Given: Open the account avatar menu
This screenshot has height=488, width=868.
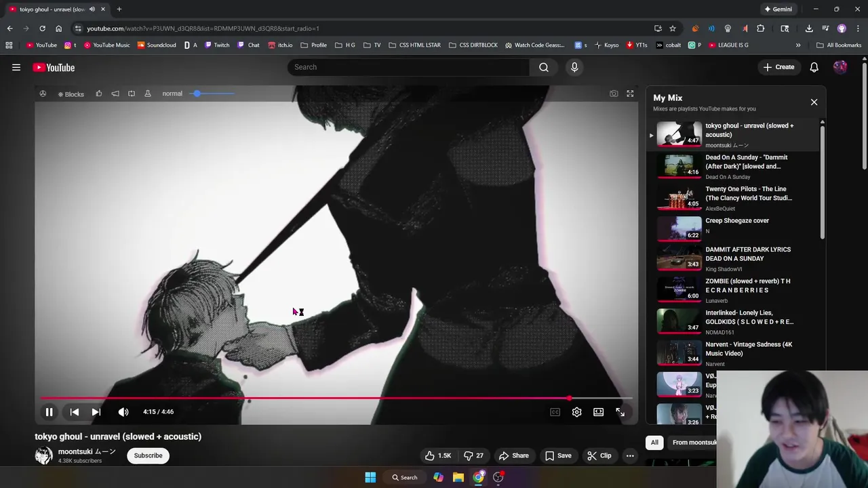Looking at the screenshot, I should click(840, 67).
